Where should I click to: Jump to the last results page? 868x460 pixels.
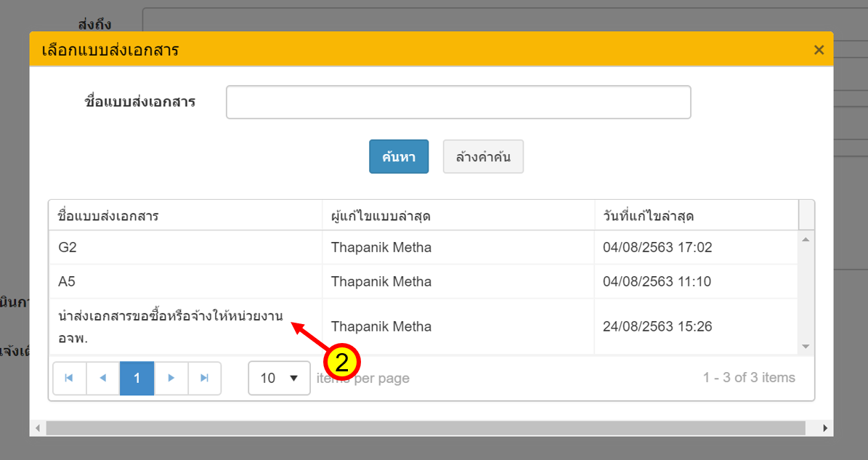pos(205,378)
